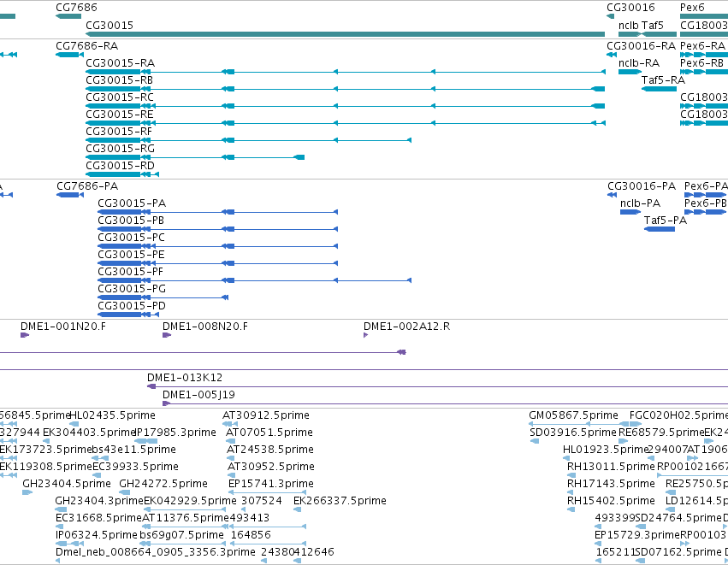Click protein CG30015-PE label
The image size is (728, 565).
[131, 255]
